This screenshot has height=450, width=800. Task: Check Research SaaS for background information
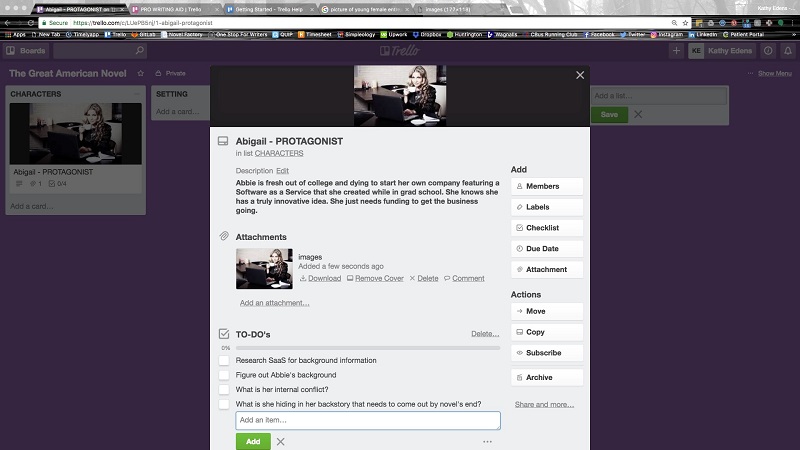coord(223,360)
